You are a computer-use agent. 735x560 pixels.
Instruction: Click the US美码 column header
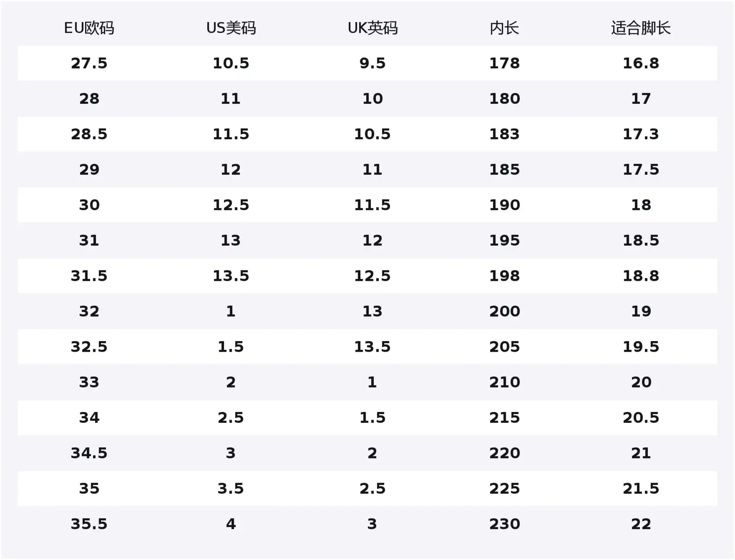click(231, 28)
